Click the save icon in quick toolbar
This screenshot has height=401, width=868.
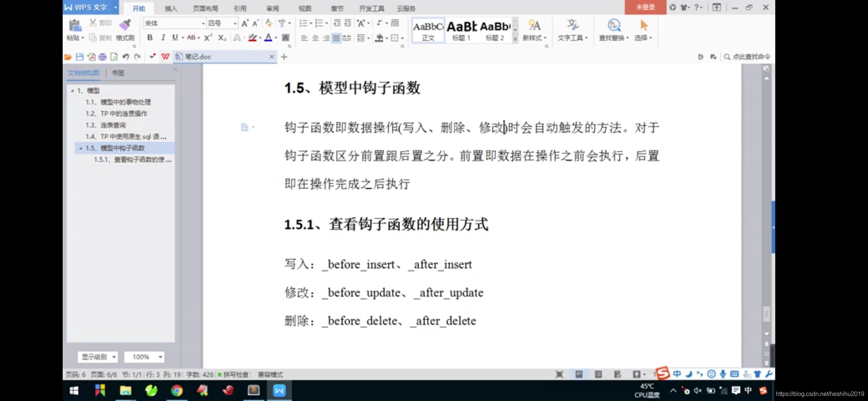click(79, 57)
